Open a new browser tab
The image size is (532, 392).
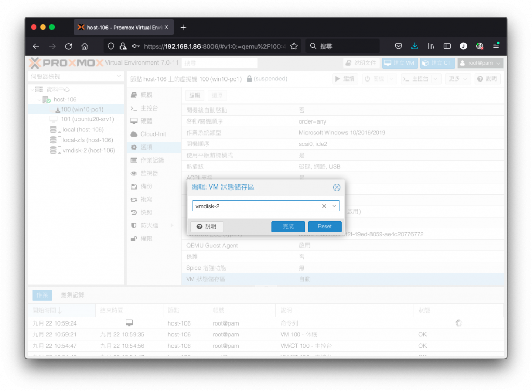183,28
